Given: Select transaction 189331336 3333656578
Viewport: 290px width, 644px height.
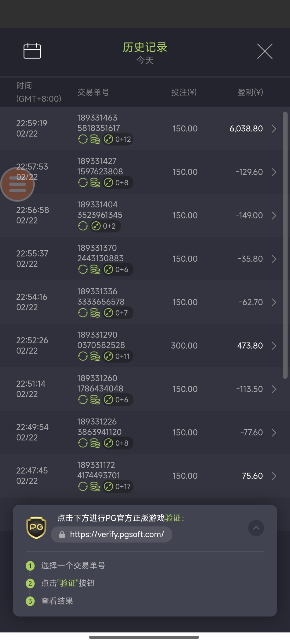Looking at the screenshot, I should coord(101,297).
